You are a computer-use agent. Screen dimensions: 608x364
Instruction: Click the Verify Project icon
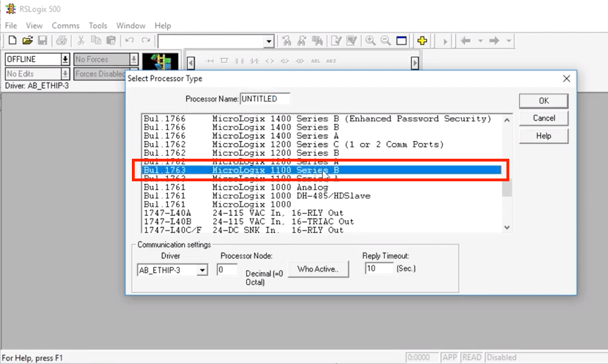coord(351,41)
